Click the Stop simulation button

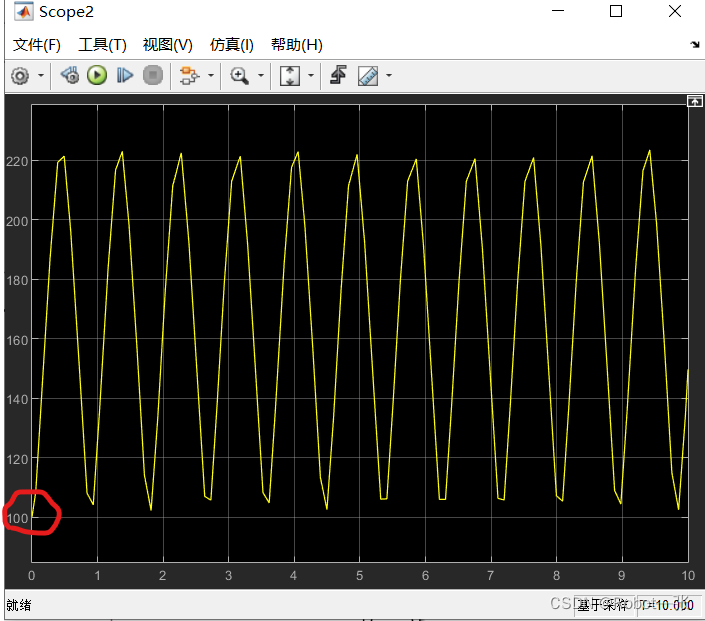[153, 75]
